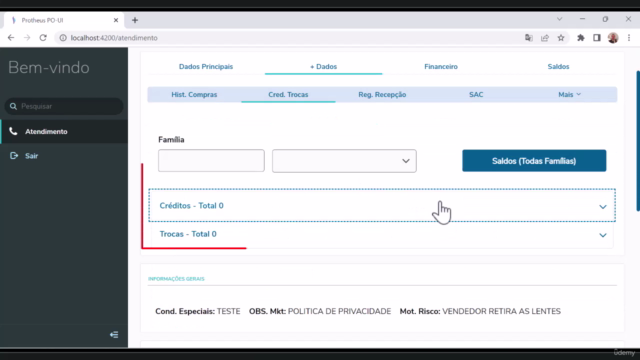Click the Bem-vindo sidebar title
Image resolution: width=640 pixels, height=360 pixels.
49,68
